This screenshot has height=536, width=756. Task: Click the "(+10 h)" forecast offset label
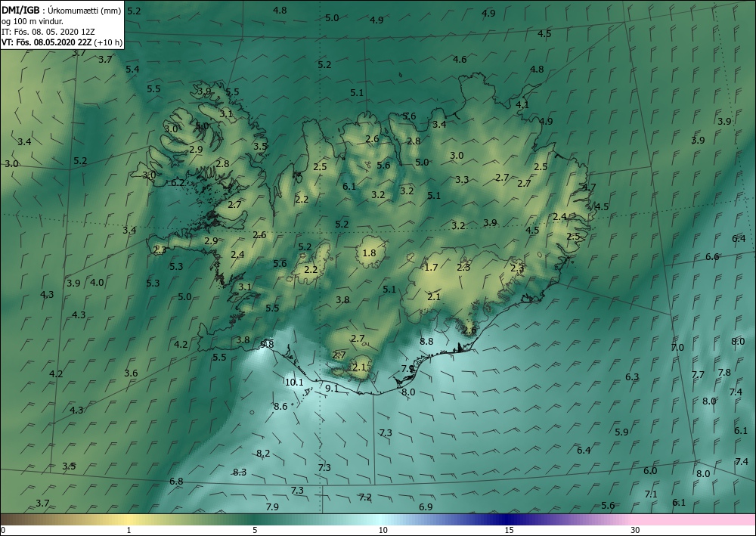click(x=108, y=42)
